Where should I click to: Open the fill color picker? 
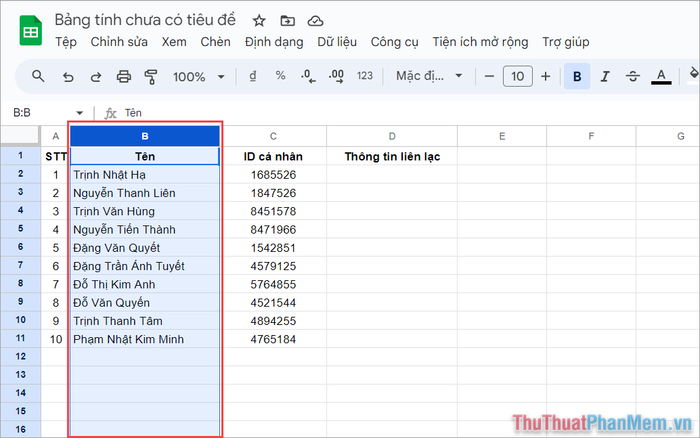tap(693, 75)
